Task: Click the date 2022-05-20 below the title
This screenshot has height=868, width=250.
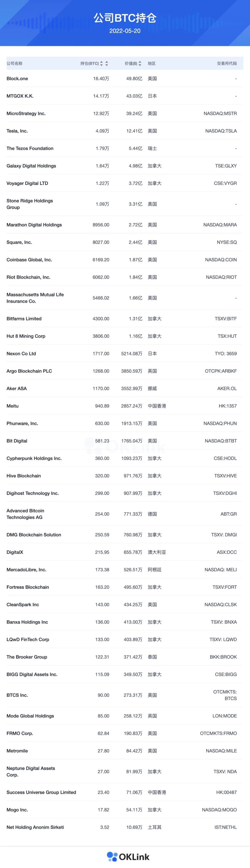Action: click(x=125, y=31)
